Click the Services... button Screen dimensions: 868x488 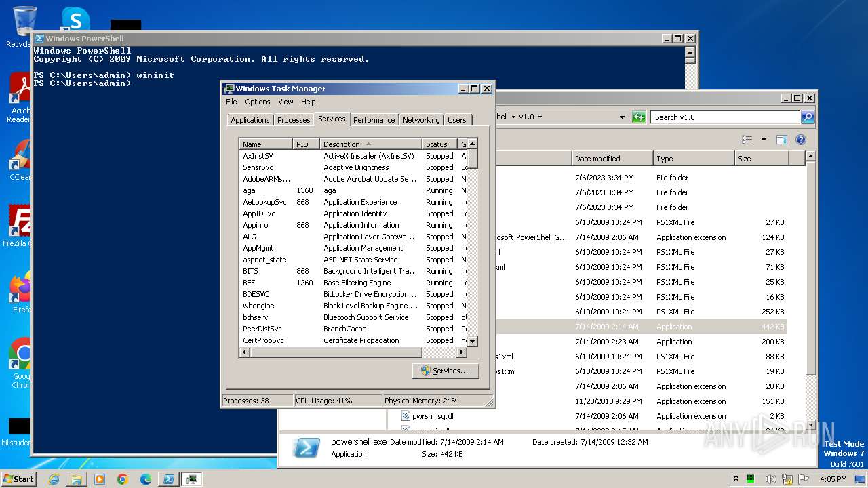tap(445, 371)
